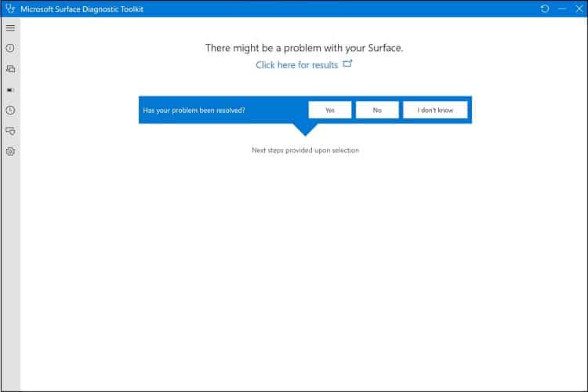Minimize the Surface Diagnostic Toolkit window
The width and height of the screenshot is (588, 392).
pos(562,9)
